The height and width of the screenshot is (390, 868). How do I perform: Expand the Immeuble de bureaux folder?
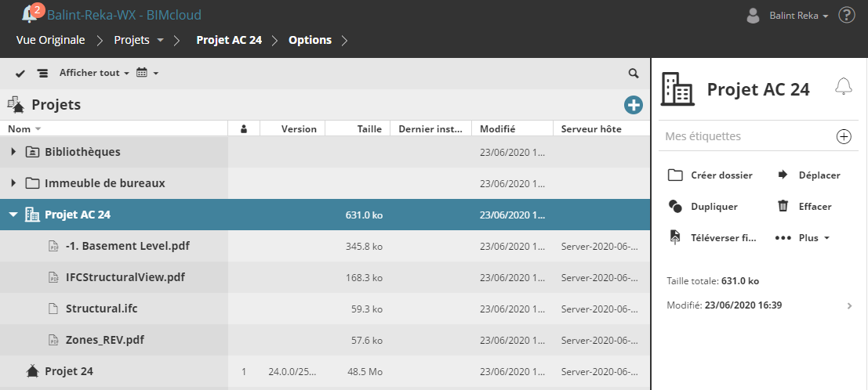coord(13,183)
